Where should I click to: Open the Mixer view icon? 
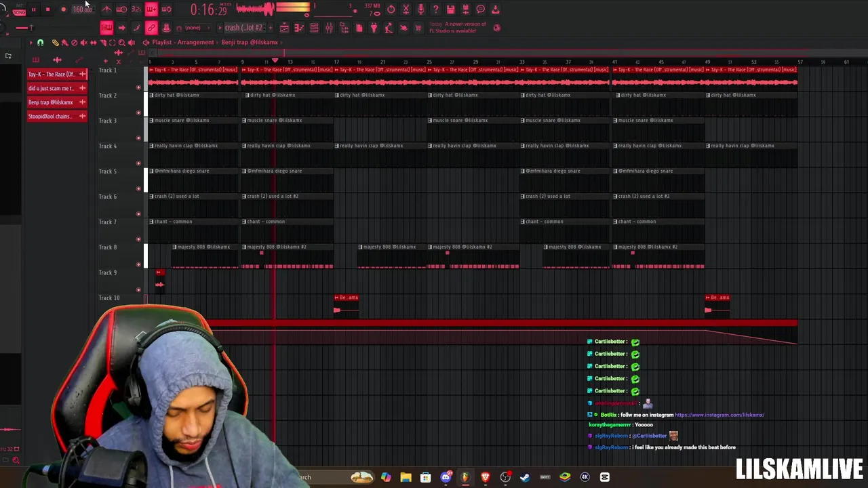tap(329, 28)
